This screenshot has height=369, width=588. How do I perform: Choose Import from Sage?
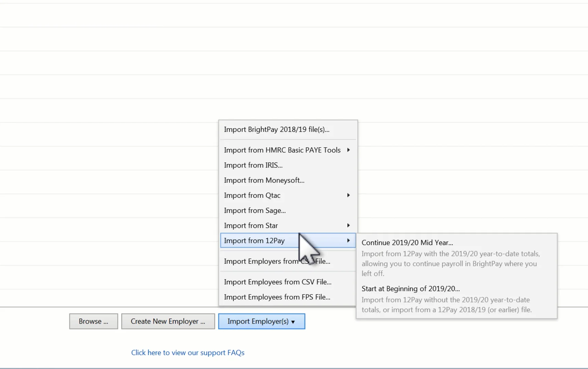(288, 210)
